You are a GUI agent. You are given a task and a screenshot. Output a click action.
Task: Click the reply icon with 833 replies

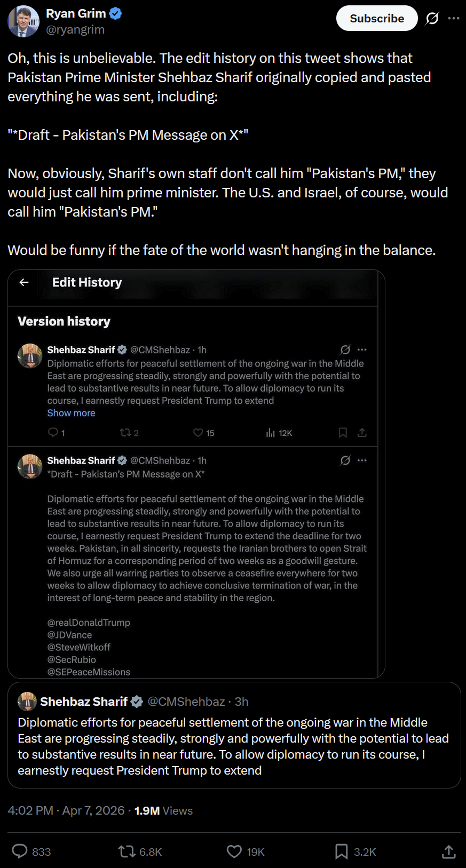(x=20, y=851)
